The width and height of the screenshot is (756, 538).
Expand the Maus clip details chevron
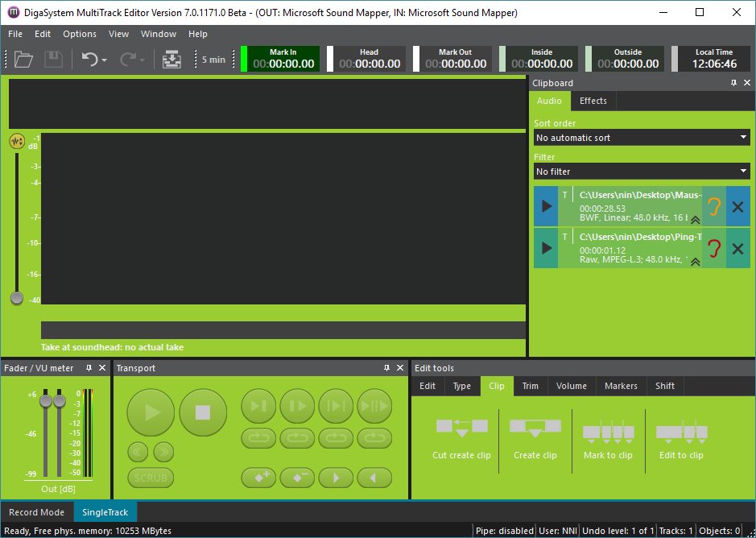(x=695, y=219)
